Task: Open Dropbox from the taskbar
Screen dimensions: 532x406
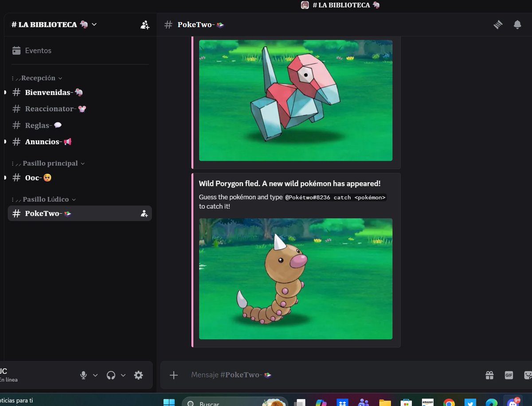Action: pyautogui.click(x=342, y=402)
